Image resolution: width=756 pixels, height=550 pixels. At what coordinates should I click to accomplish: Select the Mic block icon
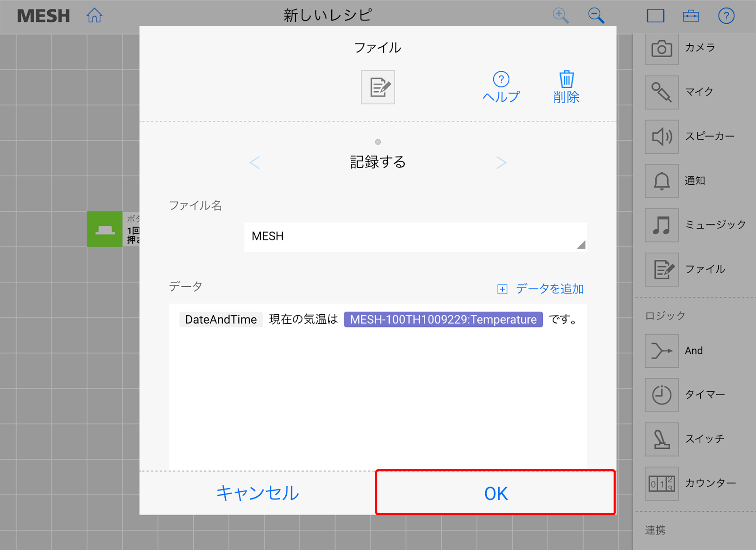point(661,92)
